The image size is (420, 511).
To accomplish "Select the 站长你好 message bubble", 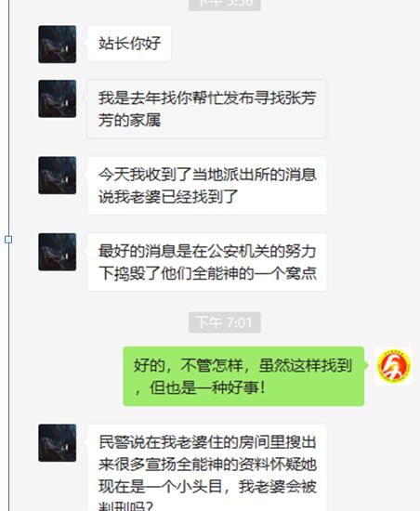I will tap(129, 44).
